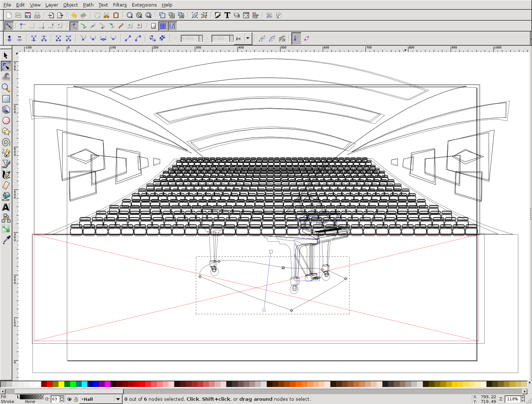This screenshot has width=532, height=404.
Task: Click the Stroke None indicator
Action: click(30, 401)
